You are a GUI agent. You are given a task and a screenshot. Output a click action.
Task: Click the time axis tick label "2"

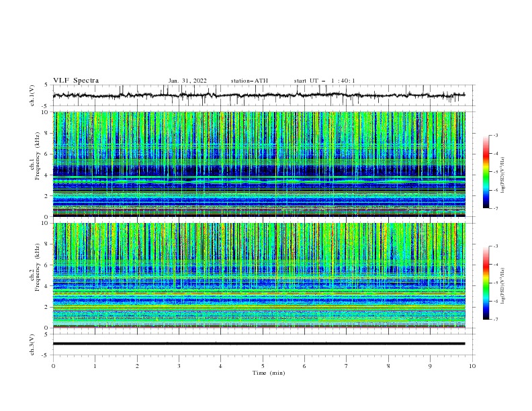(137, 366)
